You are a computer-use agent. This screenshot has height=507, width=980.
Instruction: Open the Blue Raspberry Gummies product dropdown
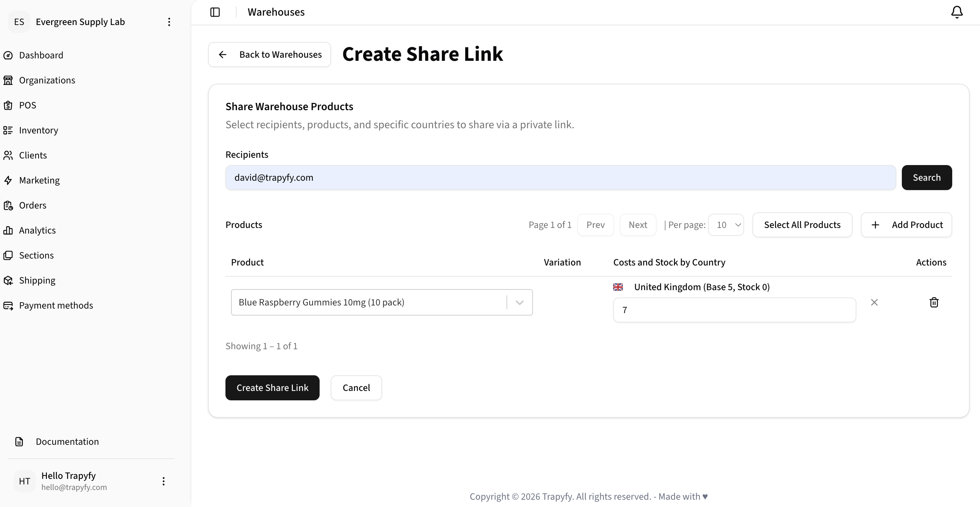381,303
